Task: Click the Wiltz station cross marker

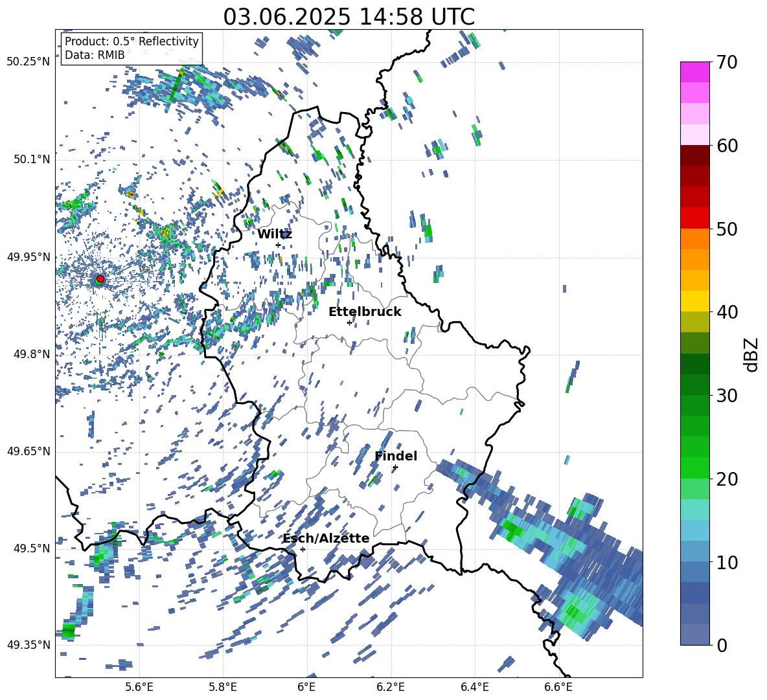Action: (x=279, y=245)
